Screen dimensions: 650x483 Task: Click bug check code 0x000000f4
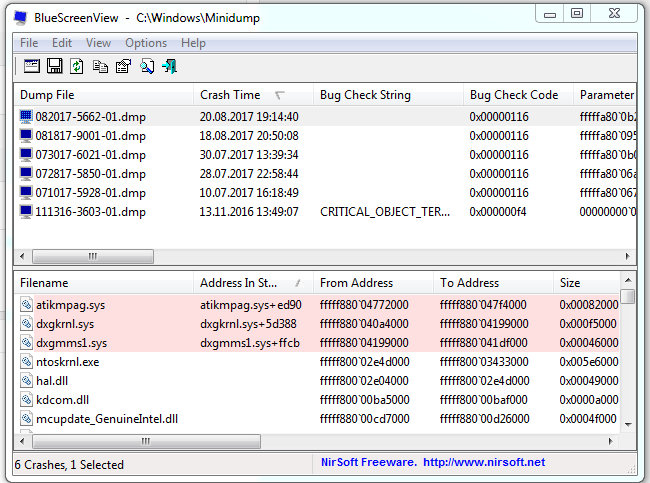(x=498, y=212)
